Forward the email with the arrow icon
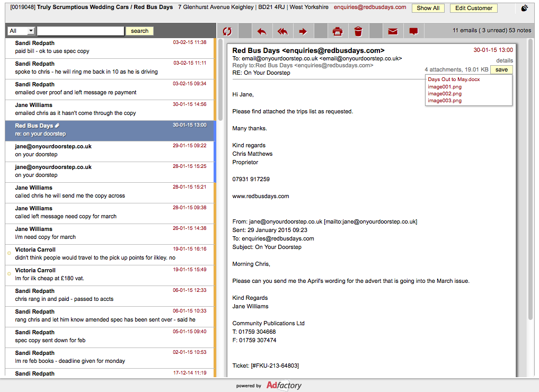The width and height of the screenshot is (539, 392). coord(303,31)
